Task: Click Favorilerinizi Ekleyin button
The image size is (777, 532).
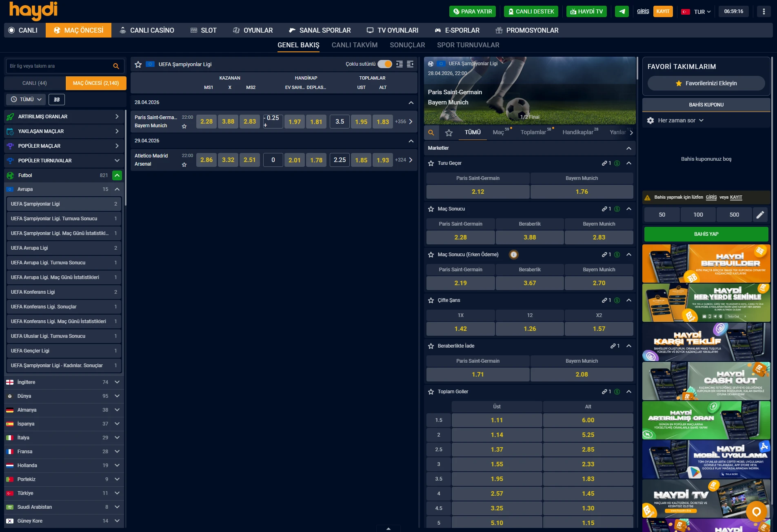Action: point(706,83)
